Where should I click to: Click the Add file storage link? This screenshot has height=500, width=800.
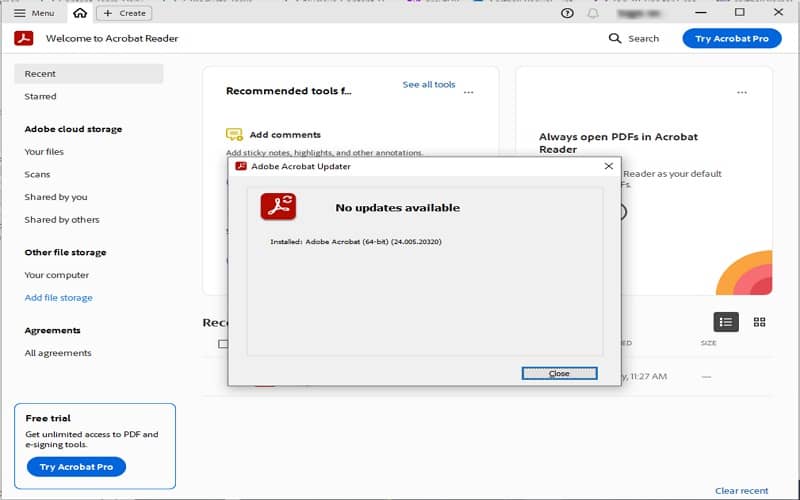pos(59,297)
